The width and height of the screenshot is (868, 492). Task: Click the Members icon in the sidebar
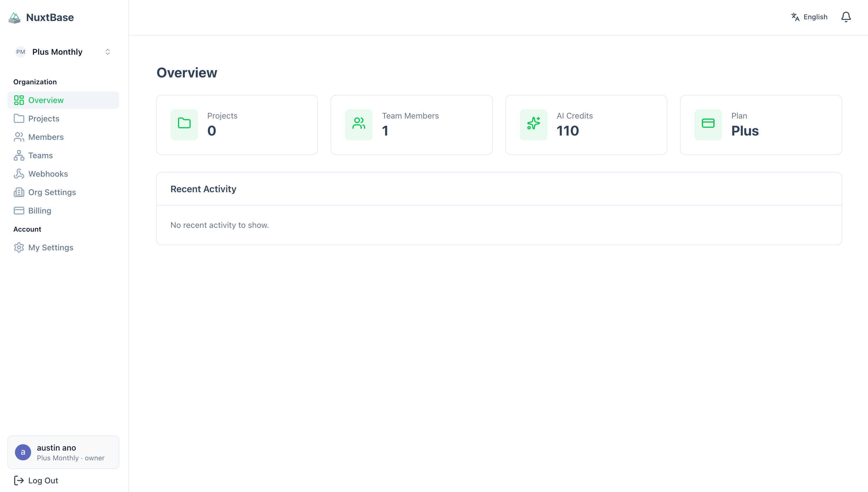[x=19, y=137]
